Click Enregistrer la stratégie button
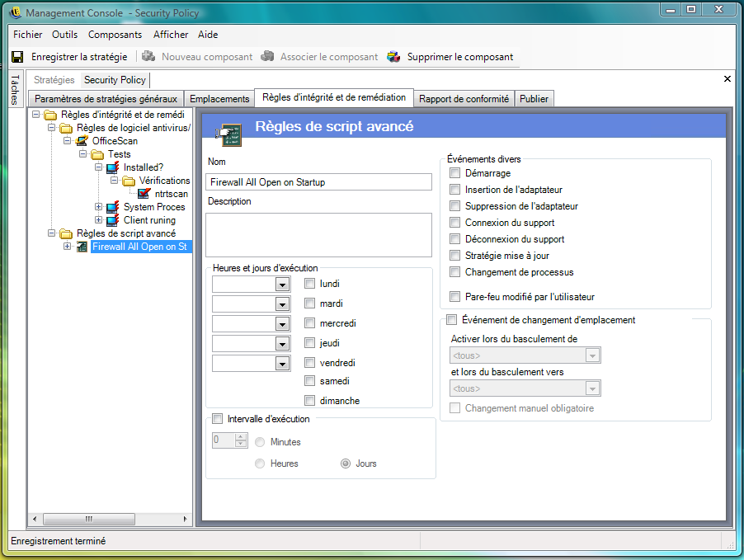This screenshot has height=560, width=744. pyautogui.click(x=79, y=57)
